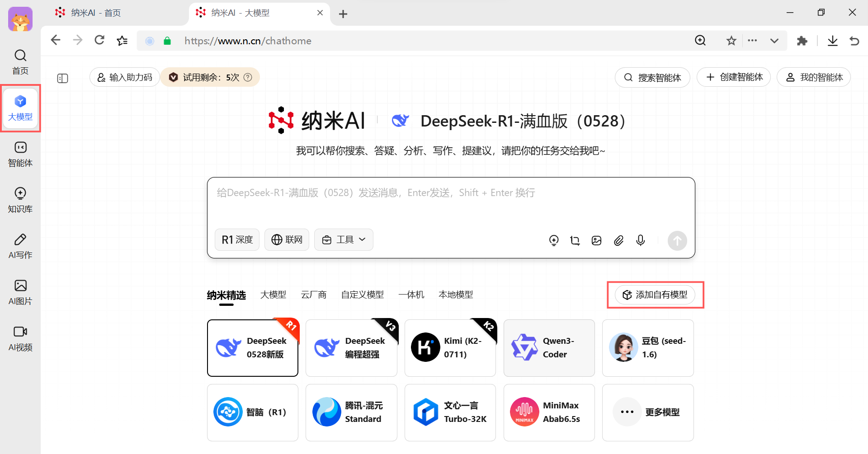Switch to the 本地模型 tab
The height and width of the screenshot is (454, 868).
point(455,295)
